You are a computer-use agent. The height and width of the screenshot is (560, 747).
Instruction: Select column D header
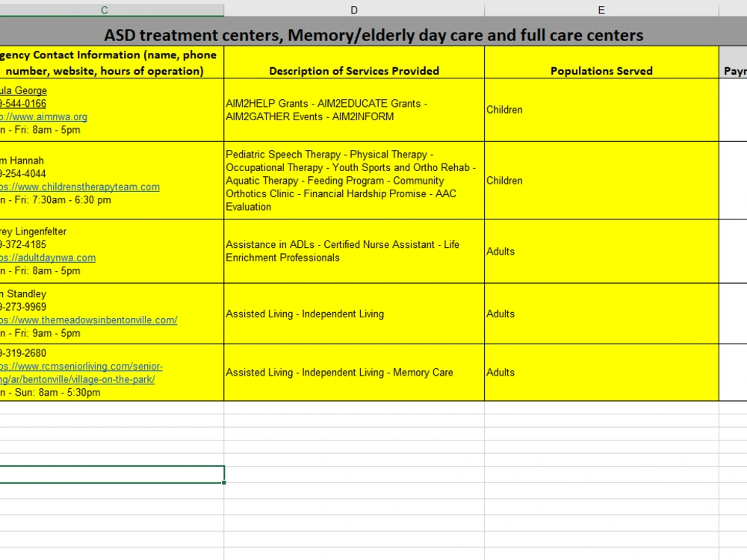click(354, 10)
